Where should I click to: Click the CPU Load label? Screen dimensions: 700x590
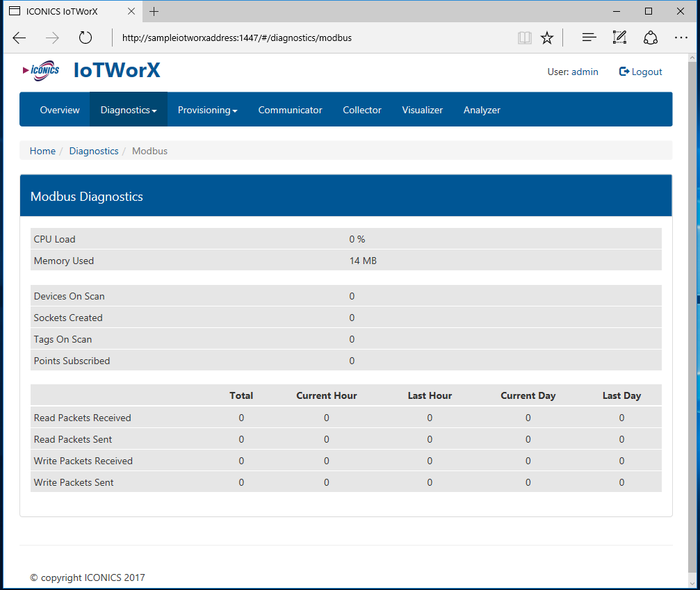coord(54,239)
